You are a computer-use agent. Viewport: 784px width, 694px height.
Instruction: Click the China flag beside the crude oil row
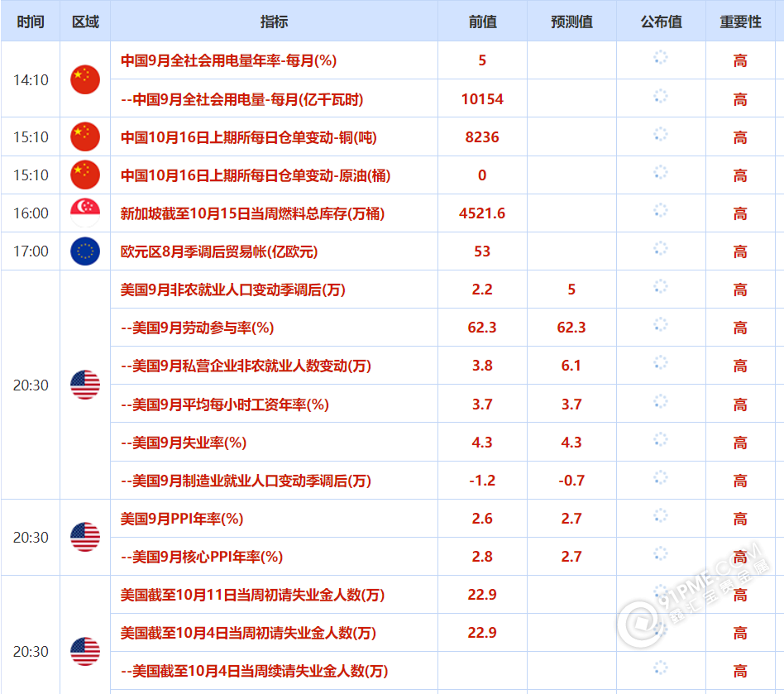85,175
